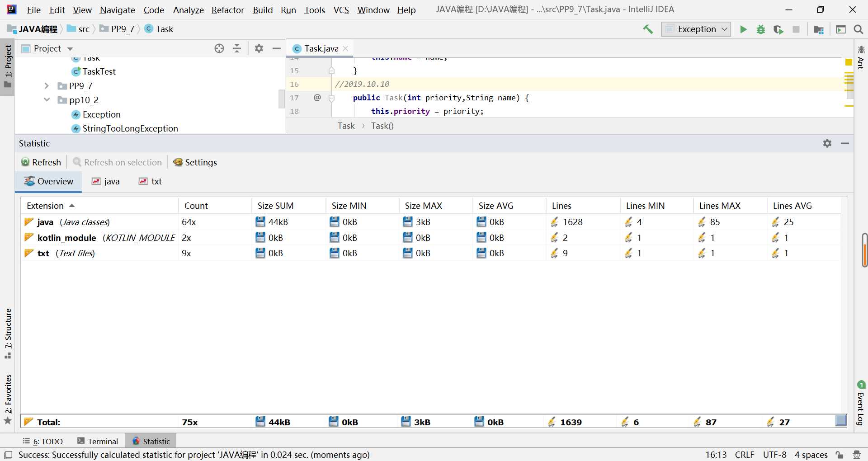The width and height of the screenshot is (868, 461).
Task: Run with coverage shield icon
Action: (x=778, y=29)
